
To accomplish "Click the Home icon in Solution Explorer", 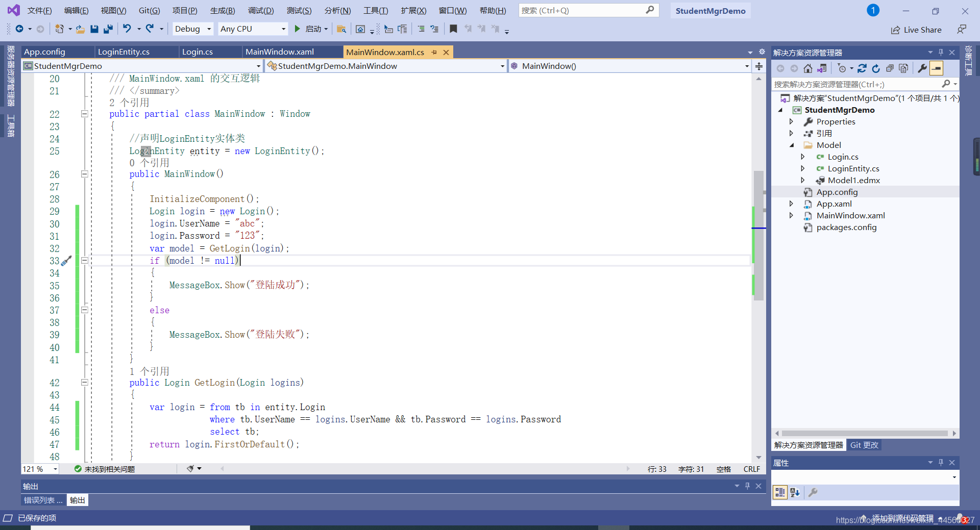I will pos(807,68).
